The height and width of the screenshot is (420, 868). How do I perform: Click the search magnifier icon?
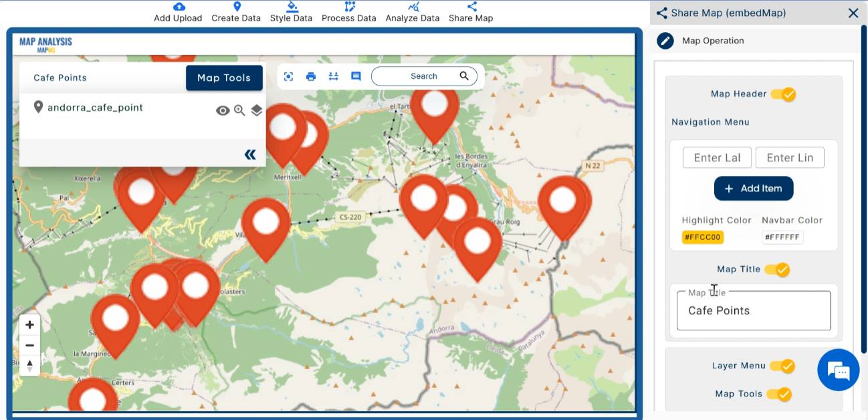464,76
